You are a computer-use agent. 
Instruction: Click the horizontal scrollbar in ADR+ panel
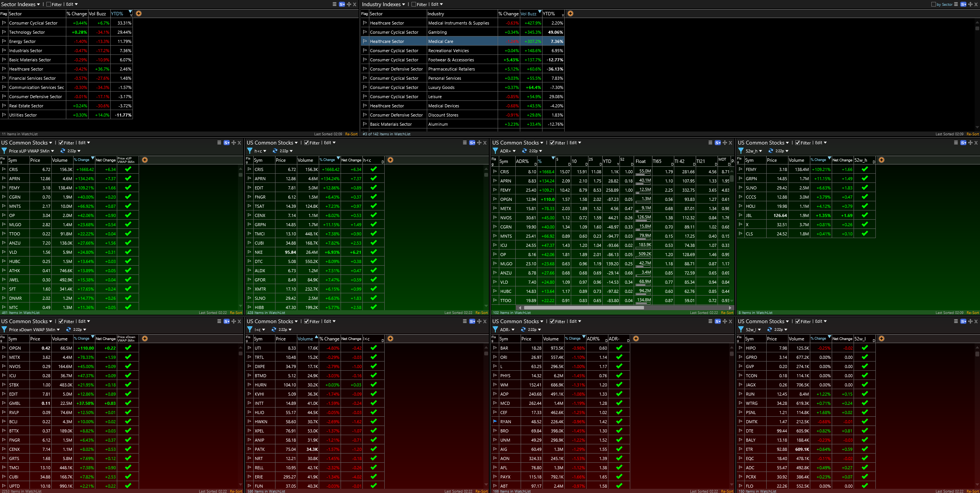click(x=584, y=307)
